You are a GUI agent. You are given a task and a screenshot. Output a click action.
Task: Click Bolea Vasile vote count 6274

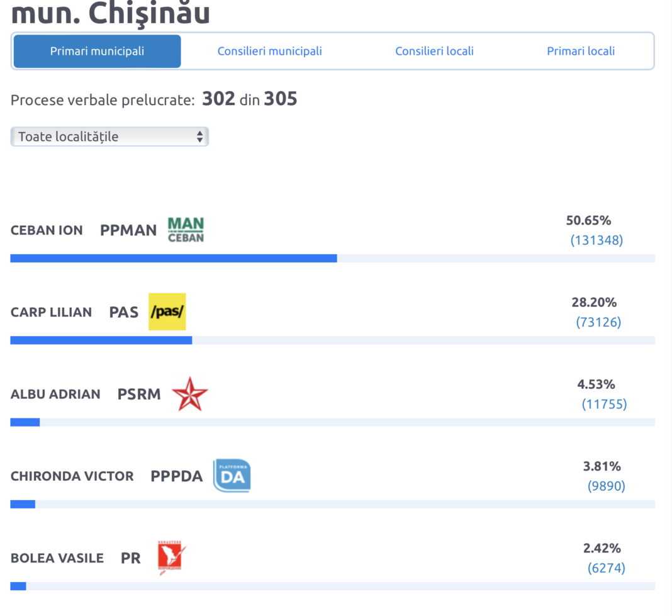[x=606, y=568]
